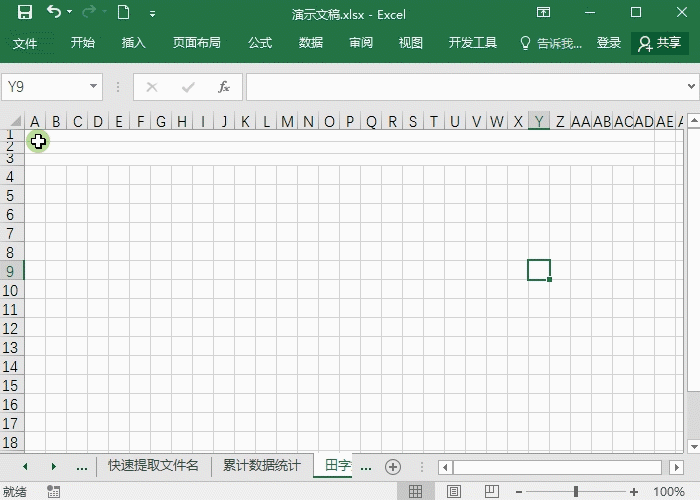Click the right sheet tabs ellipsis

coord(366,467)
